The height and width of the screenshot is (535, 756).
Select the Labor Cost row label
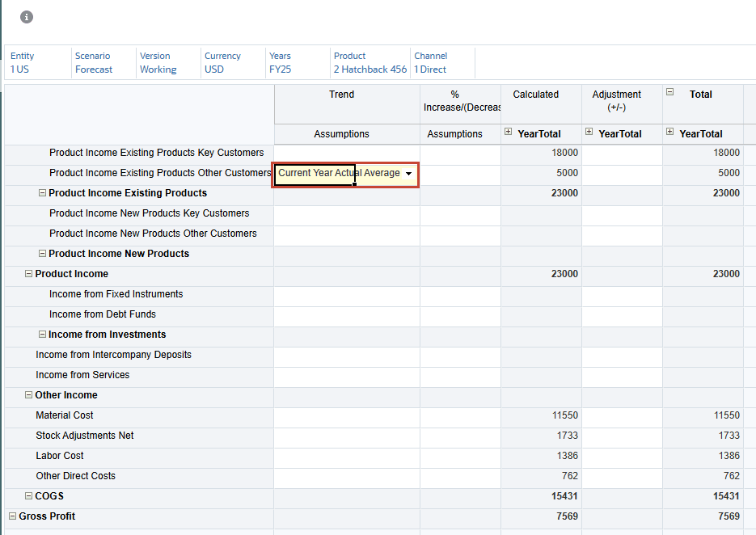pyautogui.click(x=60, y=456)
